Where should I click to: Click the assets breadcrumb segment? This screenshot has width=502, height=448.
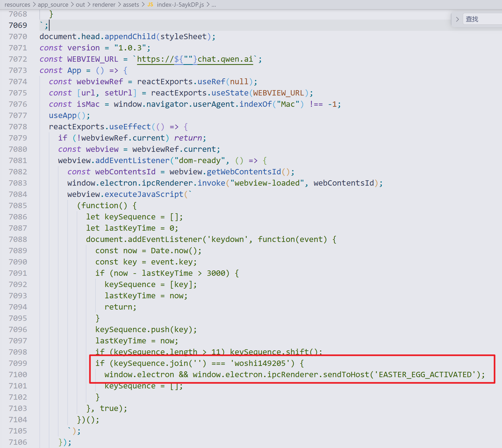click(131, 5)
